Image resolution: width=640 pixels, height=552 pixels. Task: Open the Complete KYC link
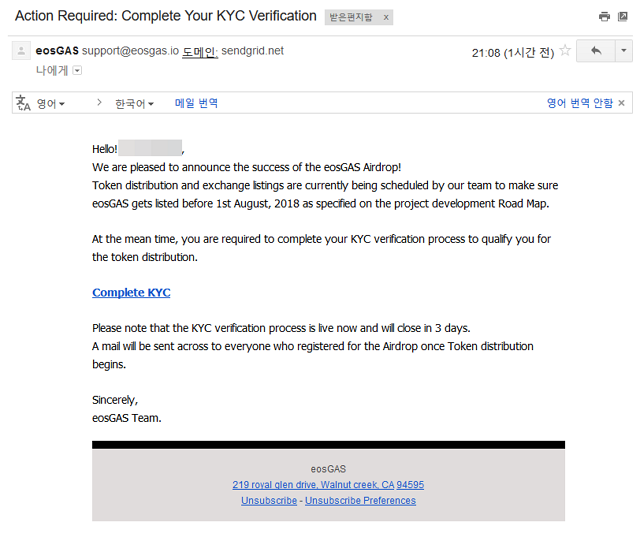pyautogui.click(x=131, y=293)
